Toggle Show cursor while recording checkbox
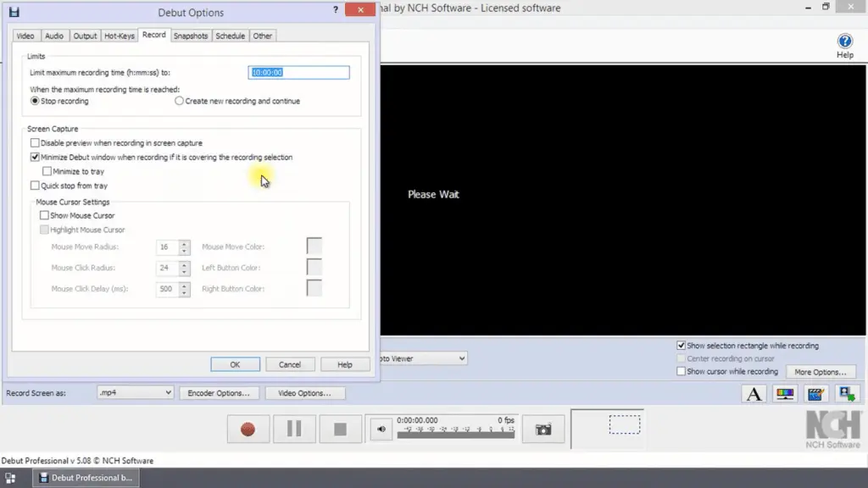868x488 pixels. click(x=682, y=371)
